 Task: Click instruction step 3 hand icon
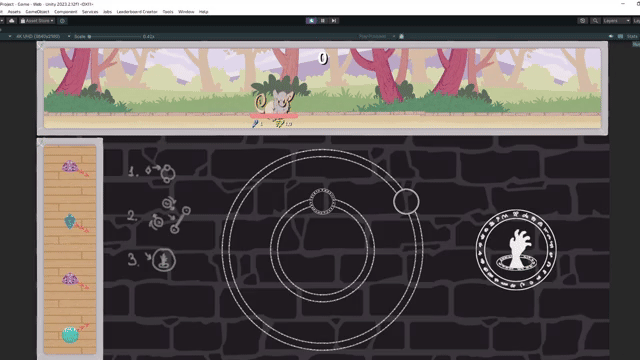tap(164, 260)
